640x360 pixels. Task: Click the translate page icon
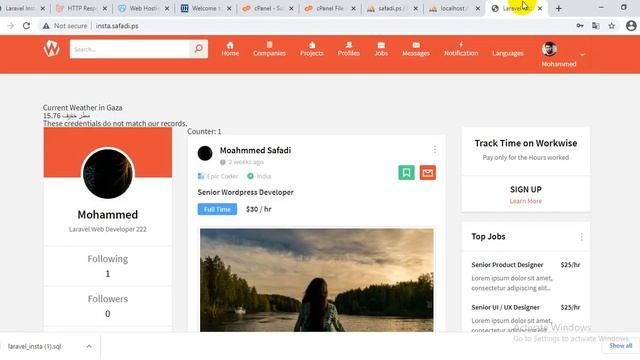(x=596, y=26)
